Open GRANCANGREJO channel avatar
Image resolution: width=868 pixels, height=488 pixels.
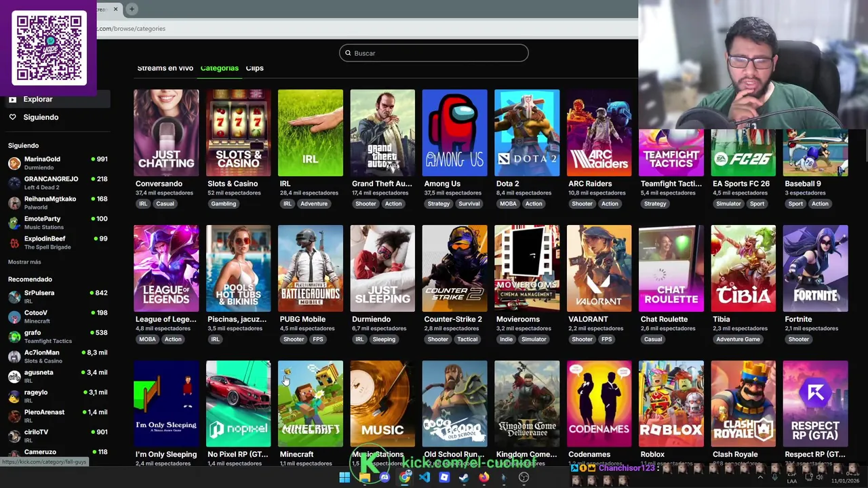click(14, 183)
